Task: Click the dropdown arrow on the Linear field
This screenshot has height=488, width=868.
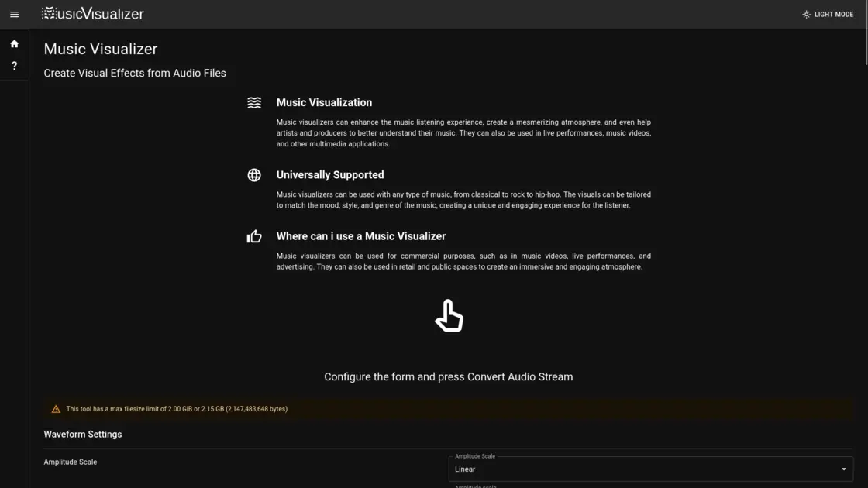Action: [842, 469]
